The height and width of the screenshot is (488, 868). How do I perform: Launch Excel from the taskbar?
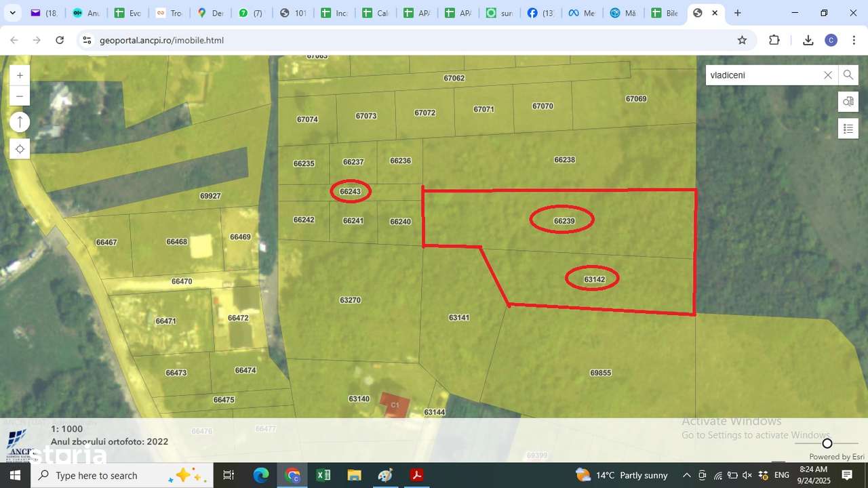[x=323, y=474]
